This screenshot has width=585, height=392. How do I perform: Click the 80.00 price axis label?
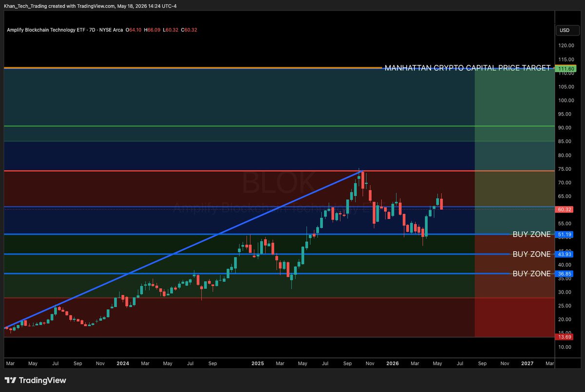[565, 155]
